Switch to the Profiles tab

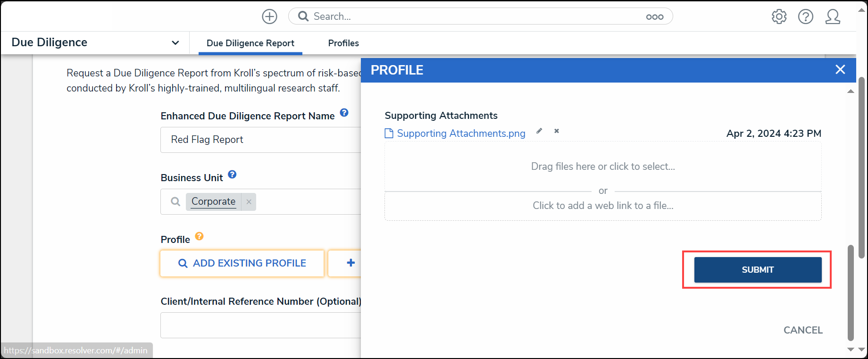343,43
